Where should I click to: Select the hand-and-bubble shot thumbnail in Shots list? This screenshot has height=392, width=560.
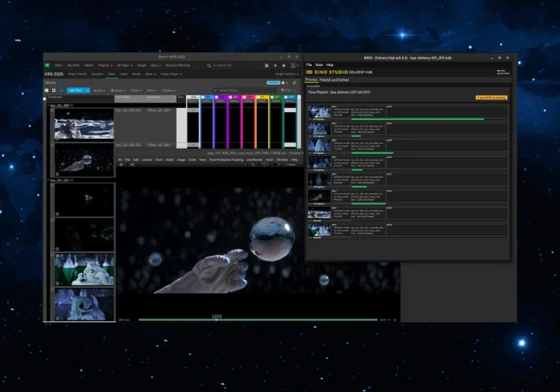coord(84,160)
